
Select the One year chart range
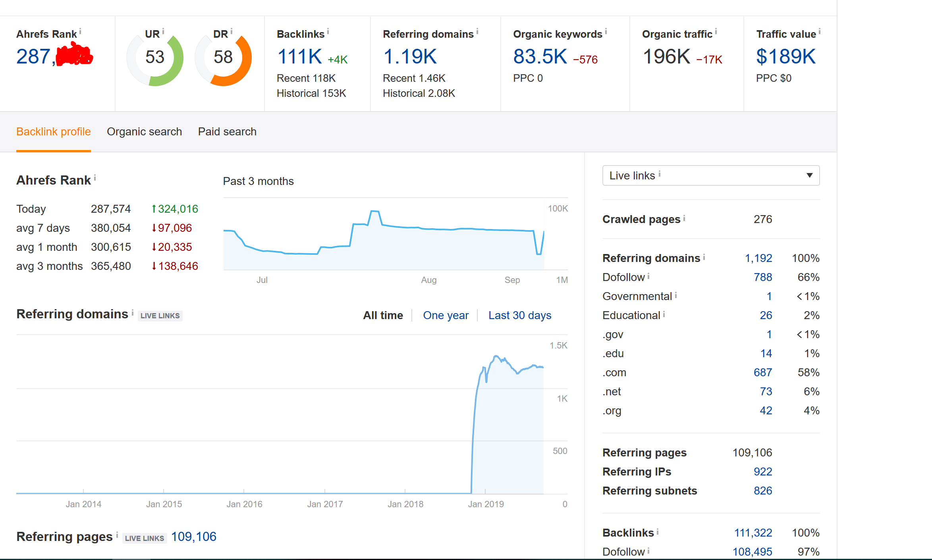click(x=446, y=316)
